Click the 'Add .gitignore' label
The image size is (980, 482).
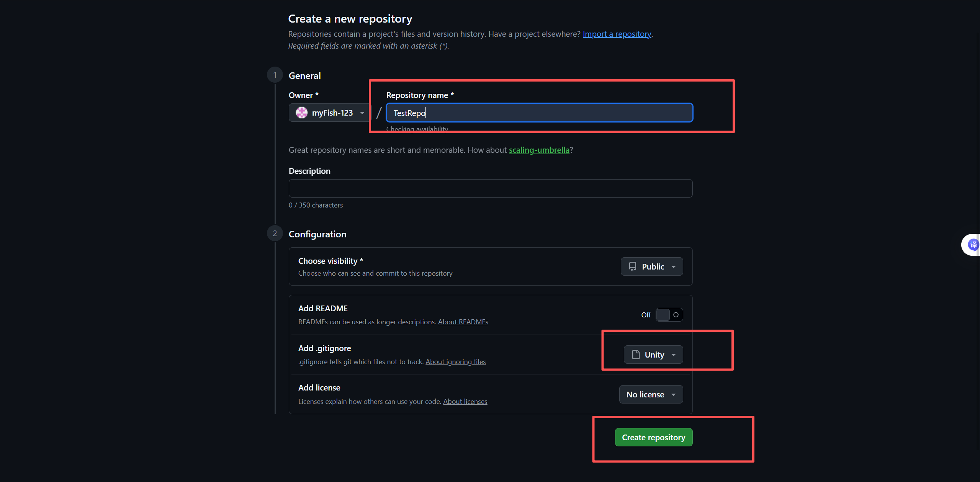325,348
